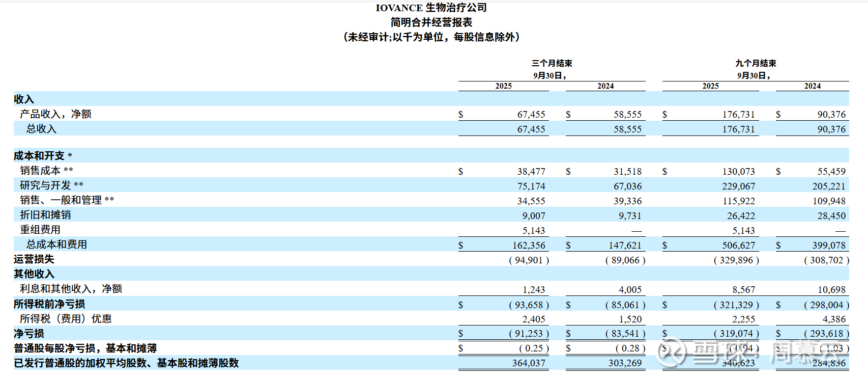Screen dimensions: 868x380
Task: Click the Xueqiu watermark logo icon
Action: click(x=672, y=352)
